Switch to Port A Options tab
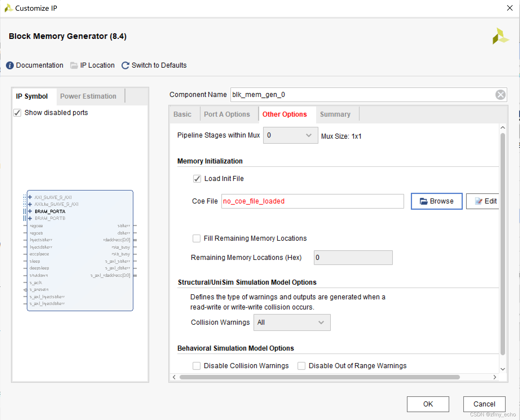 tap(227, 114)
